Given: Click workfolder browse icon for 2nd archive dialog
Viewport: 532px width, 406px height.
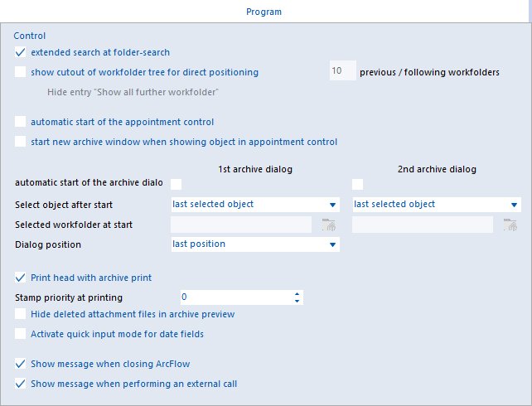Looking at the screenshot, I should click(510, 225).
